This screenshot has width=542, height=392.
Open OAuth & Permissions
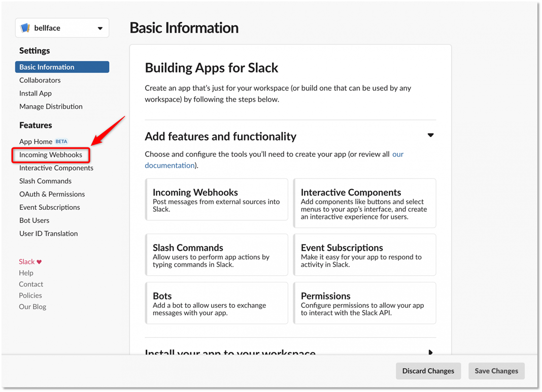(52, 194)
